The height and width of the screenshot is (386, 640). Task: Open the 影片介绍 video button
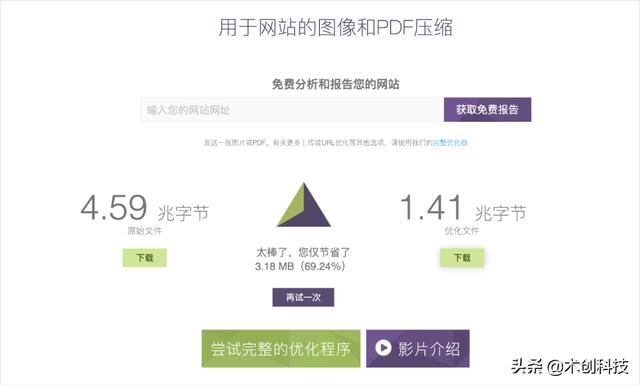(418, 349)
